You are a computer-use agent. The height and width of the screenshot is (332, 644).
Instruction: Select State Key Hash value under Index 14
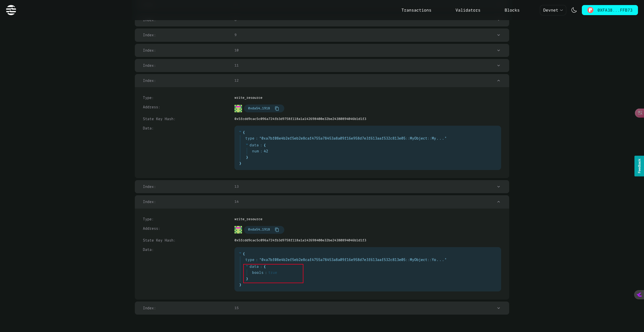300,240
